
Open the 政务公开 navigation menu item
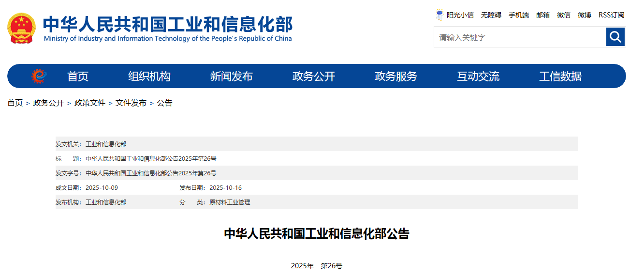click(314, 76)
